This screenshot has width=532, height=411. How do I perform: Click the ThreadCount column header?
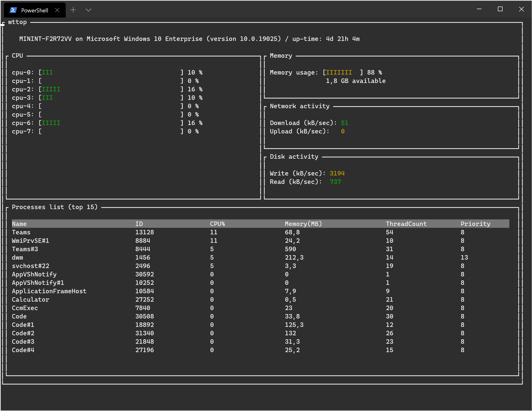(406, 224)
